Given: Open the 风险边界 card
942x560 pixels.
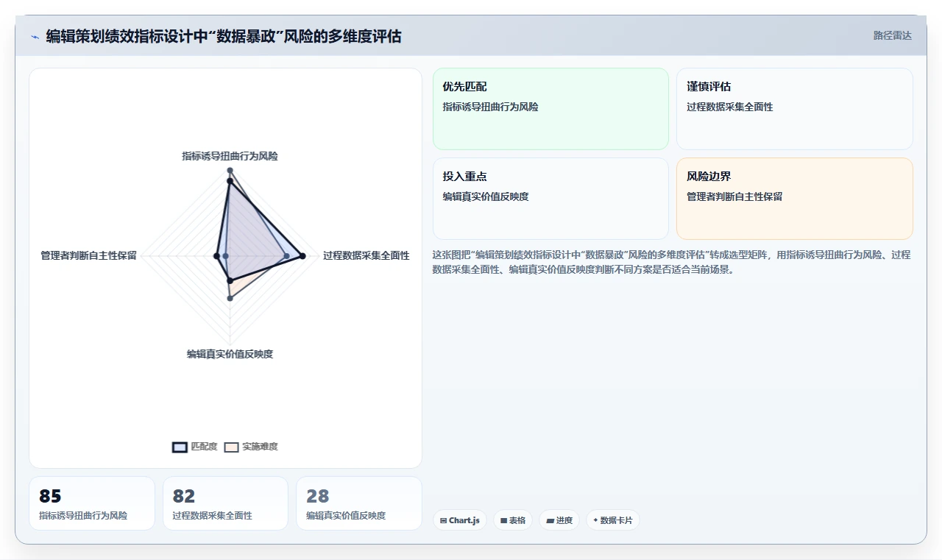Looking at the screenshot, I should pyautogui.click(x=795, y=199).
